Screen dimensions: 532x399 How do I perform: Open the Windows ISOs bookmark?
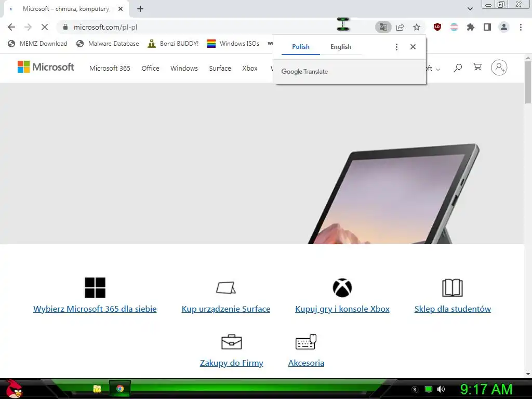point(233,44)
